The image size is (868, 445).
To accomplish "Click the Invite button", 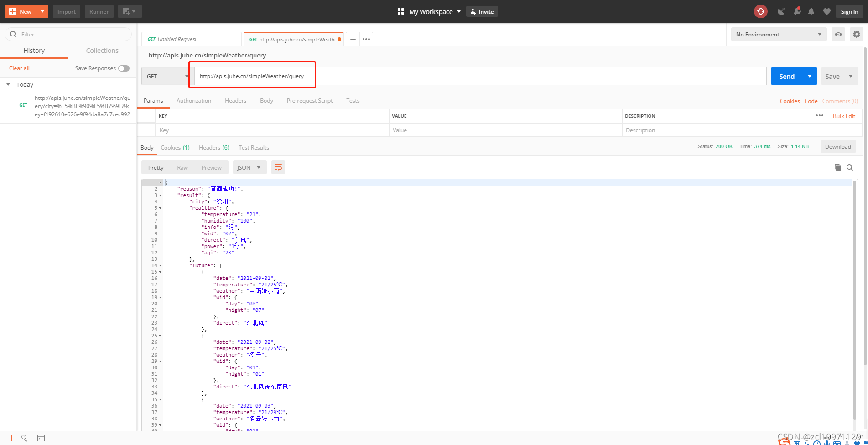I will click(x=482, y=11).
